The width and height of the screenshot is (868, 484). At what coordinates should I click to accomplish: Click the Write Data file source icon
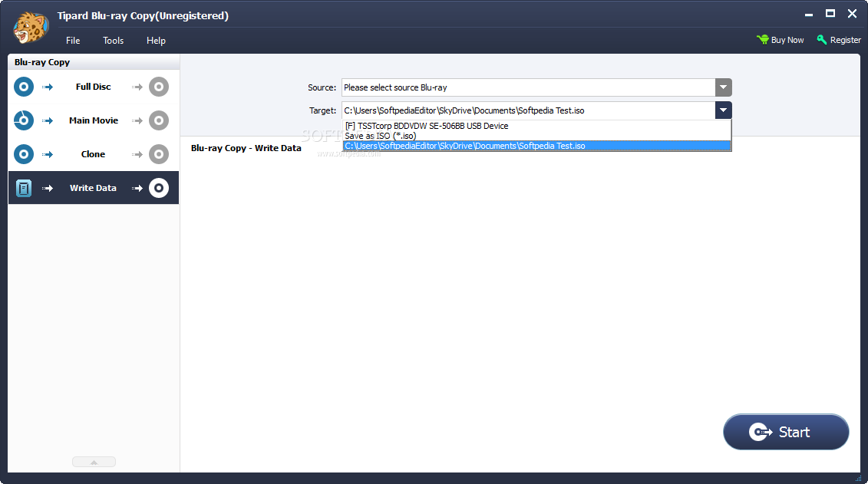coord(24,188)
